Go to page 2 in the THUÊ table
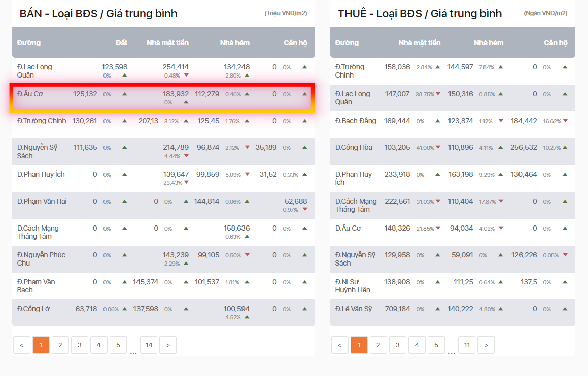 click(x=378, y=345)
